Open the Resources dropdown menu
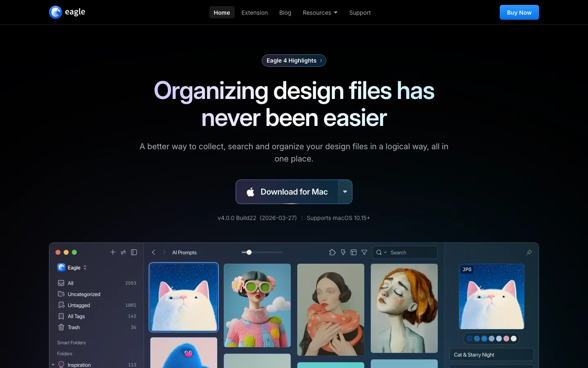This screenshot has height=368, width=588. [320, 13]
